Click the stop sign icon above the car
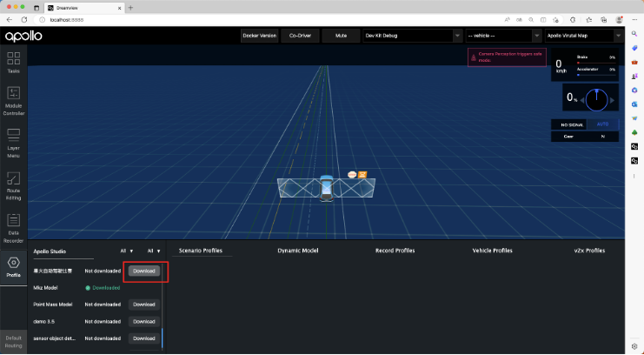Image resolution: width=644 pixels, height=355 pixels. point(352,174)
